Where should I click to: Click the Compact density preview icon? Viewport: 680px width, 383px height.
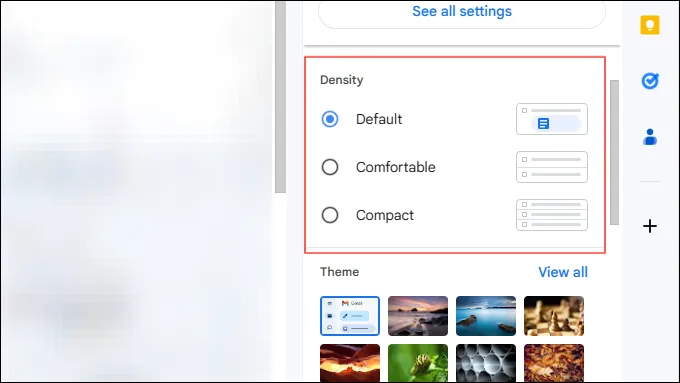(x=552, y=215)
